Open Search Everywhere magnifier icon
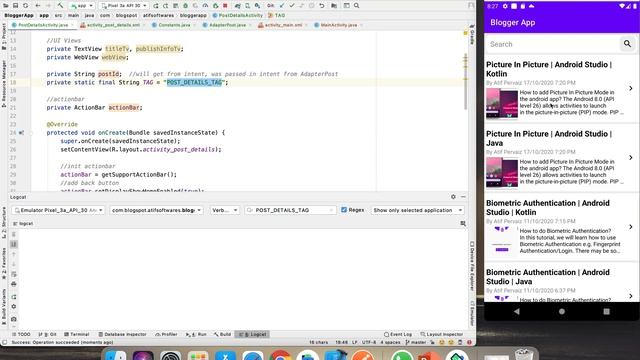Image resolution: width=640 pixels, height=360 pixels. [x=356, y=6]
